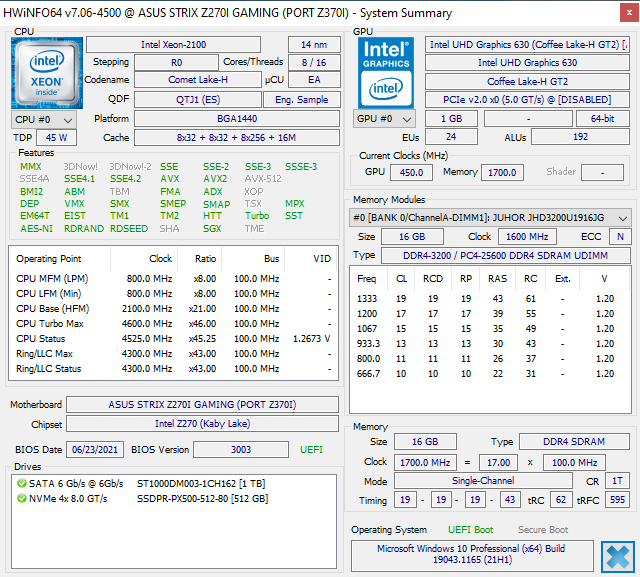Click the GPU memory 1 GB field
Viewport: 640px width, 577px height.
451,119
